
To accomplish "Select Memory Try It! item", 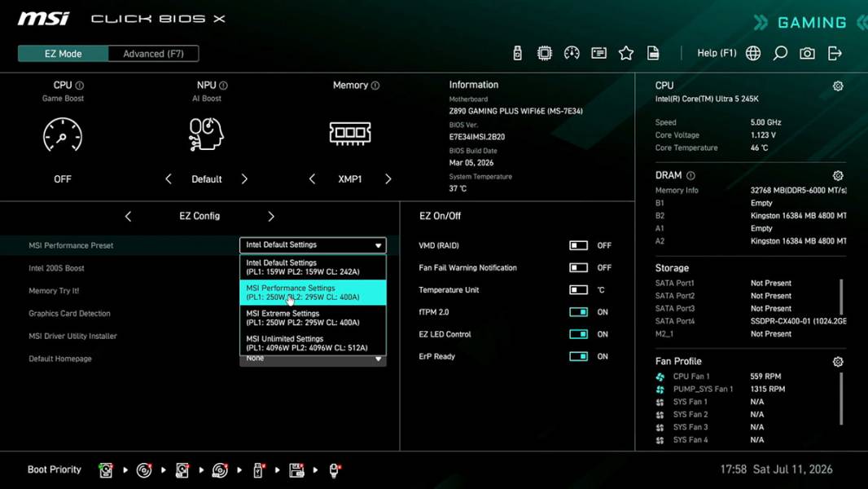I will point(54,291).
